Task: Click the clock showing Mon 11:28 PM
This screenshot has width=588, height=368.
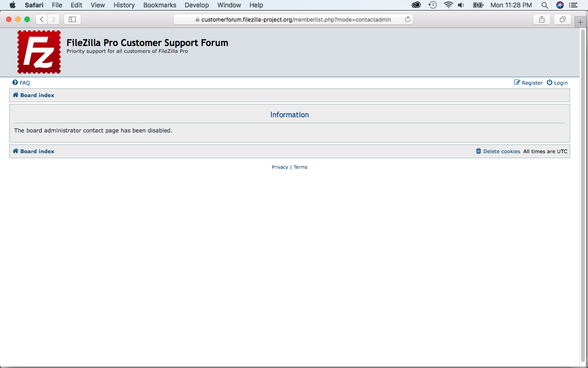Action: pyautogui.click(x=511, y=5)
